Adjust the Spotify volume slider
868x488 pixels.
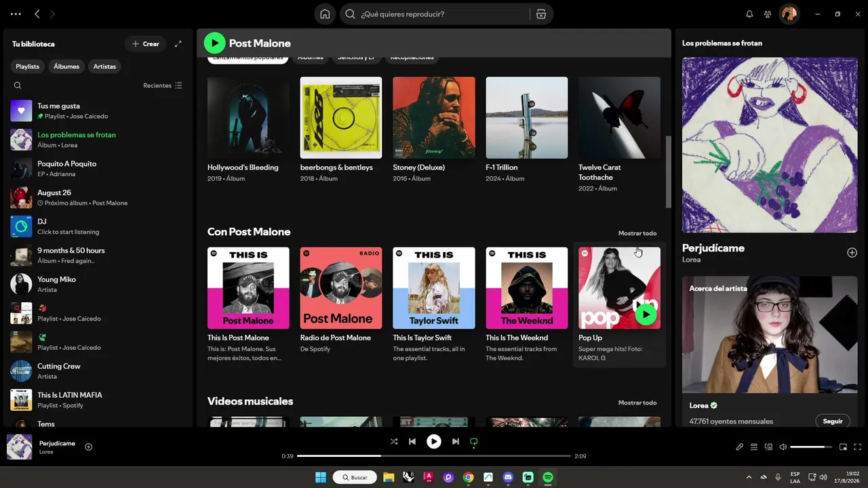pyautogui.click(x=811, y=447)
